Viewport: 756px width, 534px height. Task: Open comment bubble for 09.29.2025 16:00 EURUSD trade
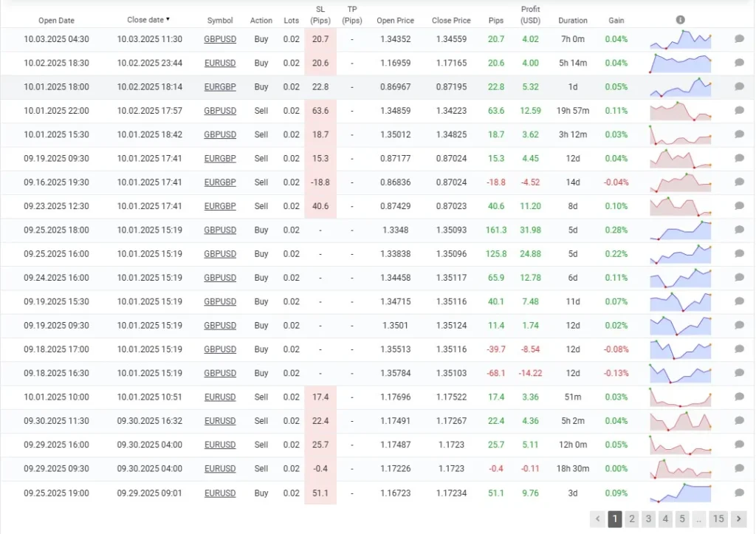[x=739, y=445]
